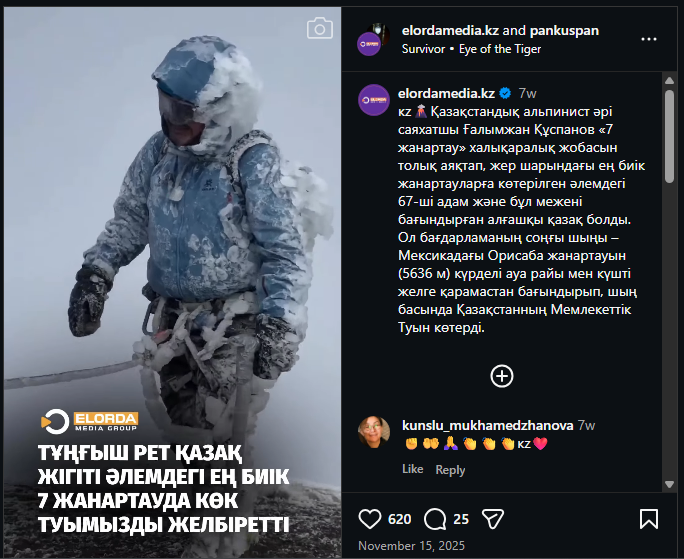684x559 pixels.
Task: Click the comments scrollbar down arrow
Action: point(670,484)
